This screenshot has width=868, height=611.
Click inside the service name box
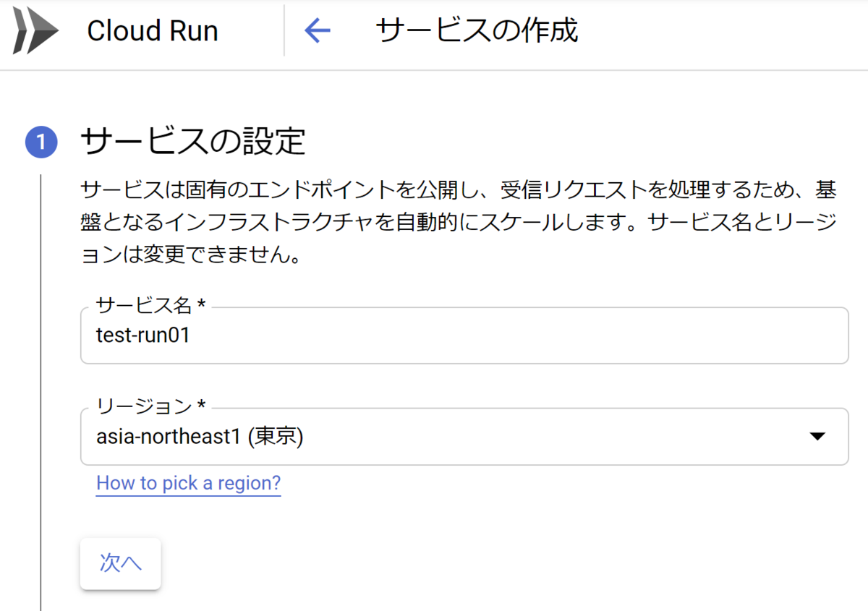(463, 335)
